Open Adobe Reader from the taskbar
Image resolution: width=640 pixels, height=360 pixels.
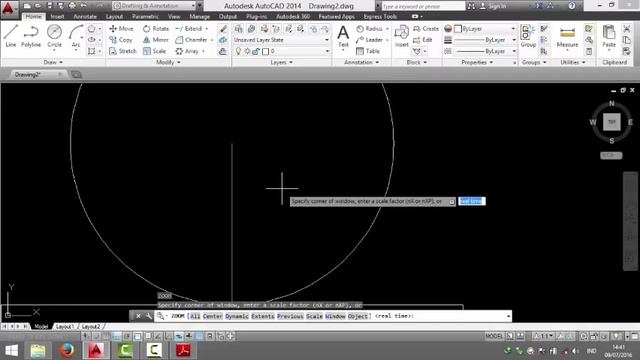(183, 350)
